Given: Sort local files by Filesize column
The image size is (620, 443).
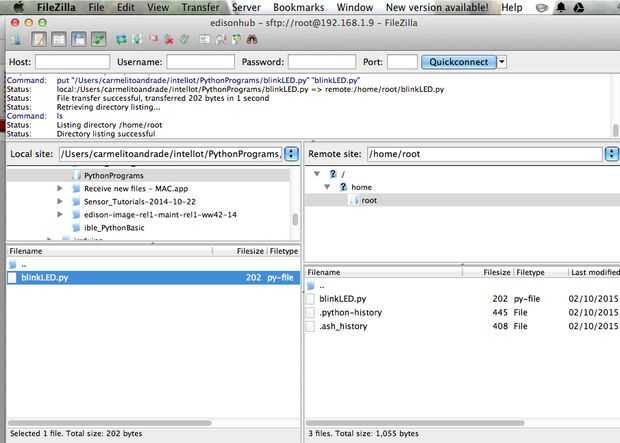Looking at the screenshot, I should [x=240, y=251].
